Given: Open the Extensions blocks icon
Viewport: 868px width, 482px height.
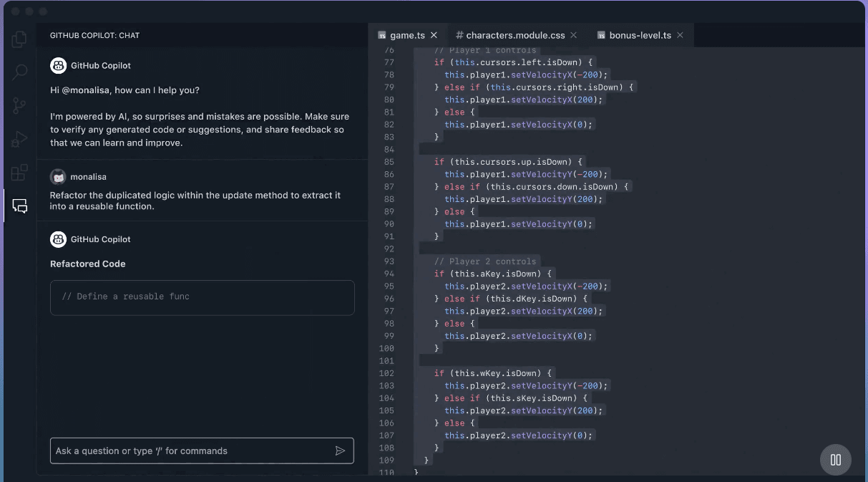Looking at the screenshot, I should (19, 173).
